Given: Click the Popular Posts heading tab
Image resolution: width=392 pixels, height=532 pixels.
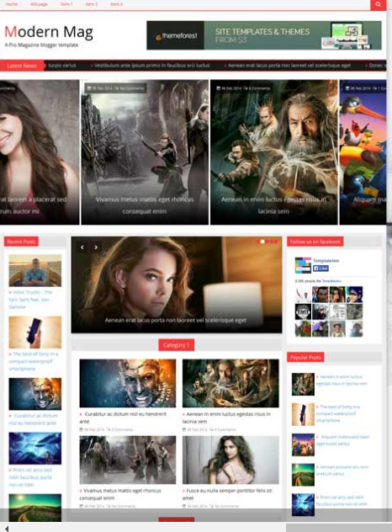Looking at the screenshot, I should [305, 357].
